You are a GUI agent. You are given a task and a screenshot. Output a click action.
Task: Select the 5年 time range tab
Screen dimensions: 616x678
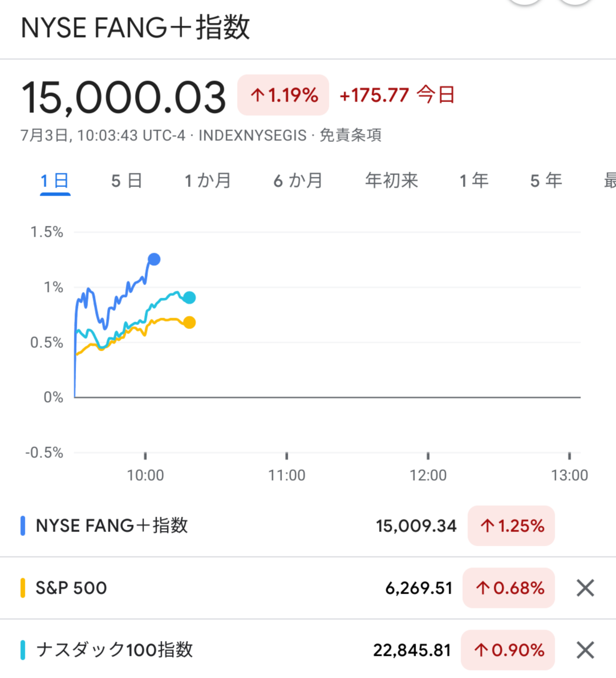point(546,181)
